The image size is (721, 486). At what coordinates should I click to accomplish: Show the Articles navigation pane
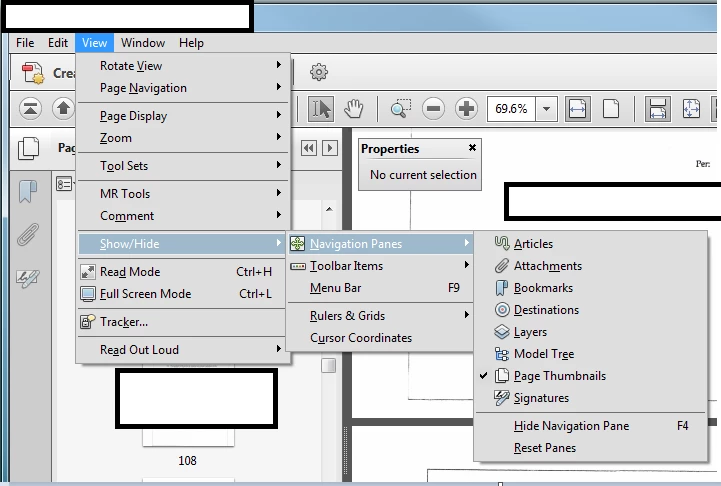pos(590,244)
